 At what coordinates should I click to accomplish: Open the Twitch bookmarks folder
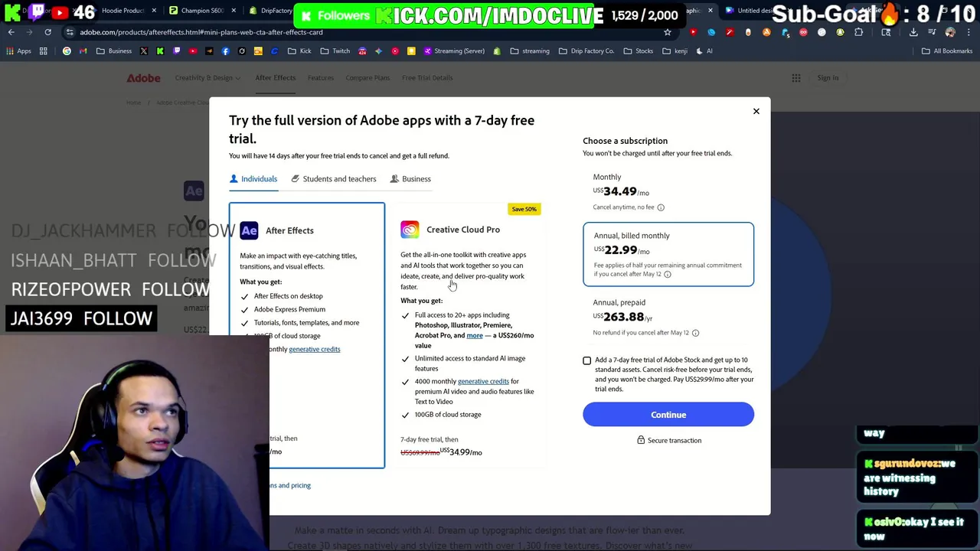[x=335, y=51]
